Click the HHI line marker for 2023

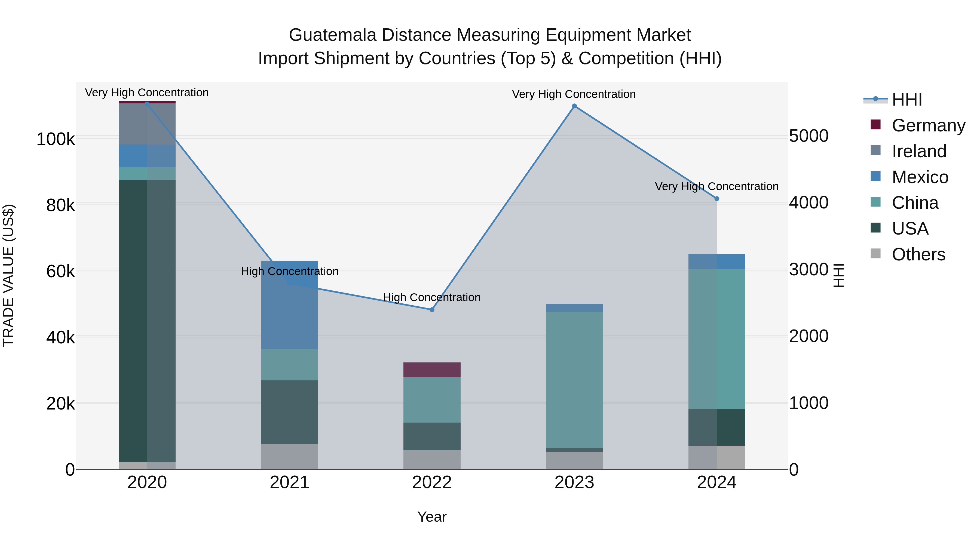click(574, 106)
